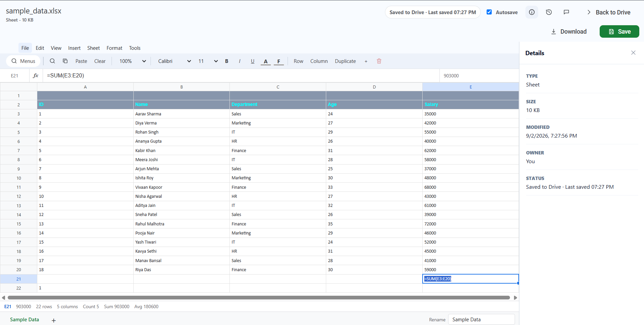644x325 pixels.
Task: Click the plus add icon in toolbar
Action: [366, 61]
